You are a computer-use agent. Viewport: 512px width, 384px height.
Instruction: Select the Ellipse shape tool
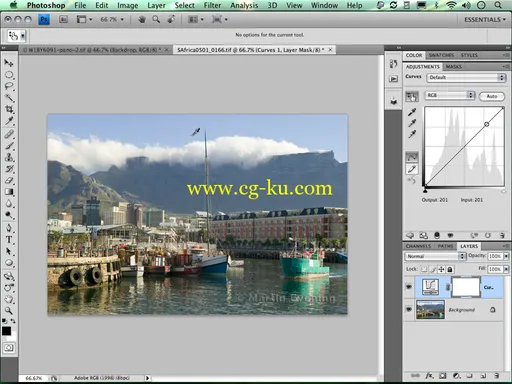tap(9, 263)
